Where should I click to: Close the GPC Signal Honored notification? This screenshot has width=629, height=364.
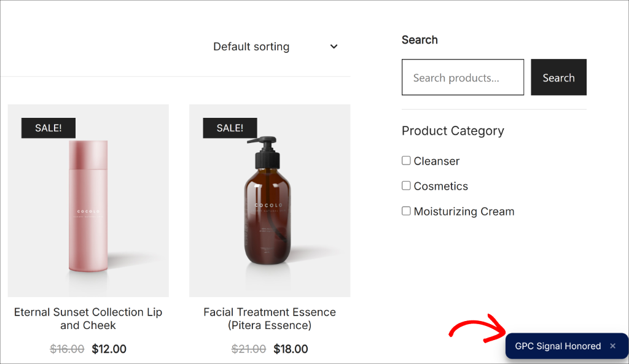[612, 346]
